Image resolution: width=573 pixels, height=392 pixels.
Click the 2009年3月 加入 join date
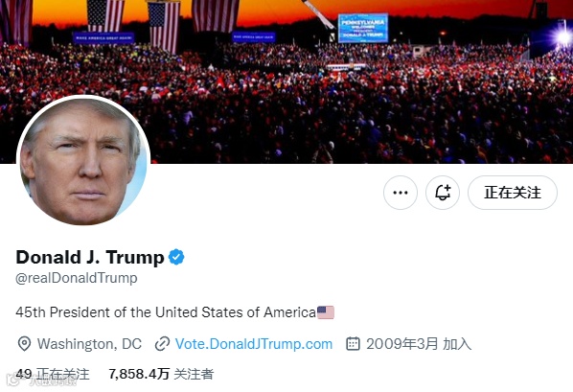419,344
